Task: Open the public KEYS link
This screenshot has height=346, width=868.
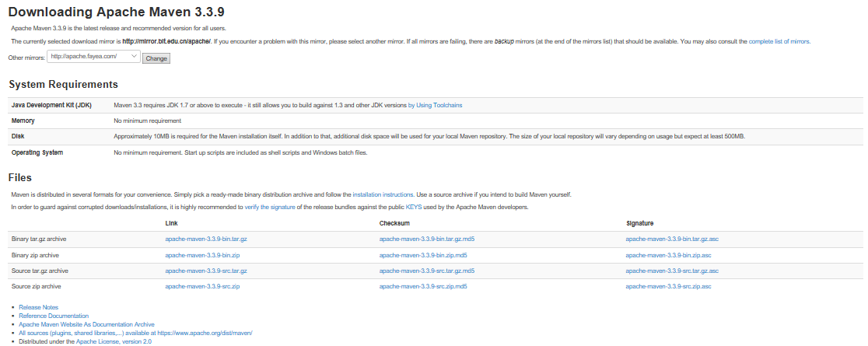Action: click(x=414, y=207)
